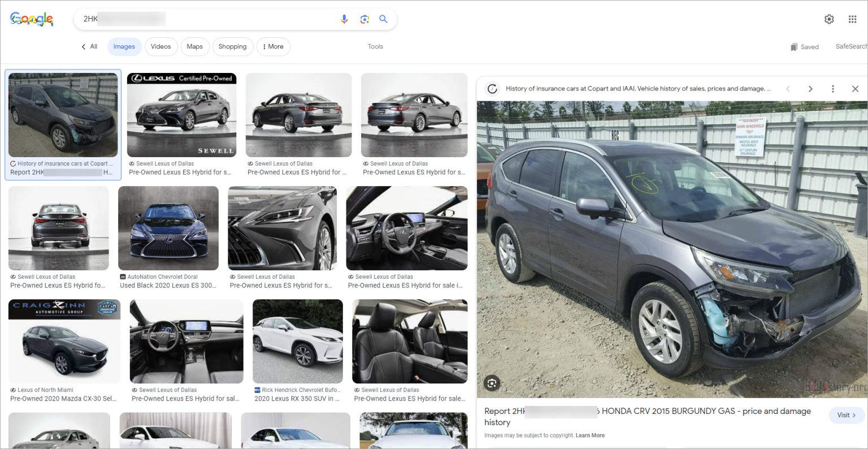Screen dimensions: 868x449
Task: Click the microphone icon for voice search
Action: [344, 19]
